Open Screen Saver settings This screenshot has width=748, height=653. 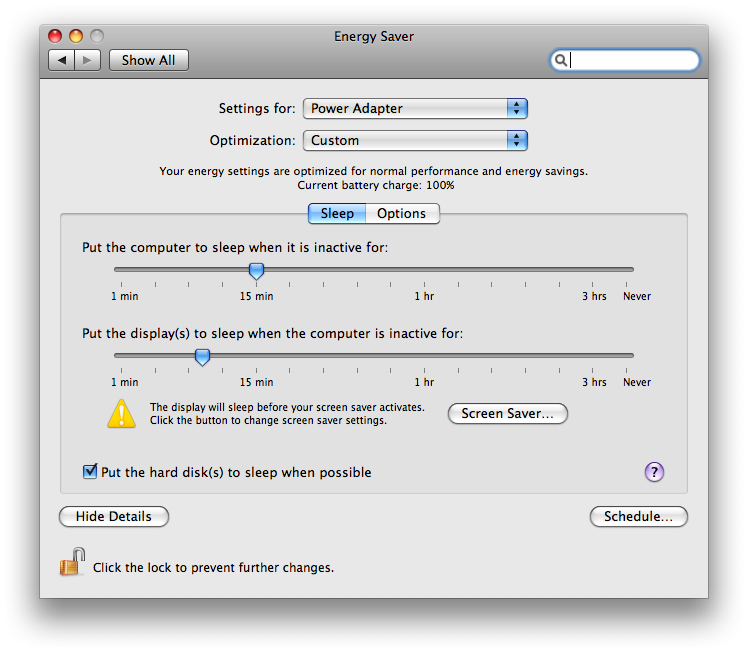tap(508, 413)
